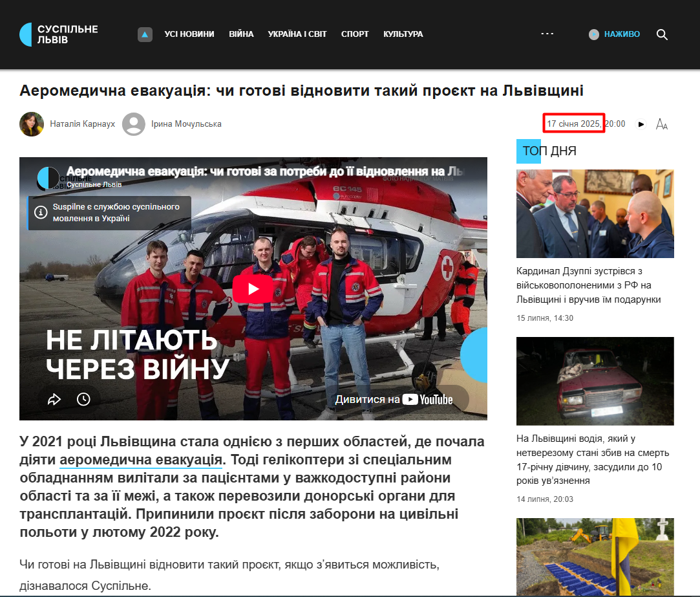Image resolution: width=700 pixels, height=597 pixels.
Task: Click Наталія Карнаух avatar photo
Action: pos(32,124)
